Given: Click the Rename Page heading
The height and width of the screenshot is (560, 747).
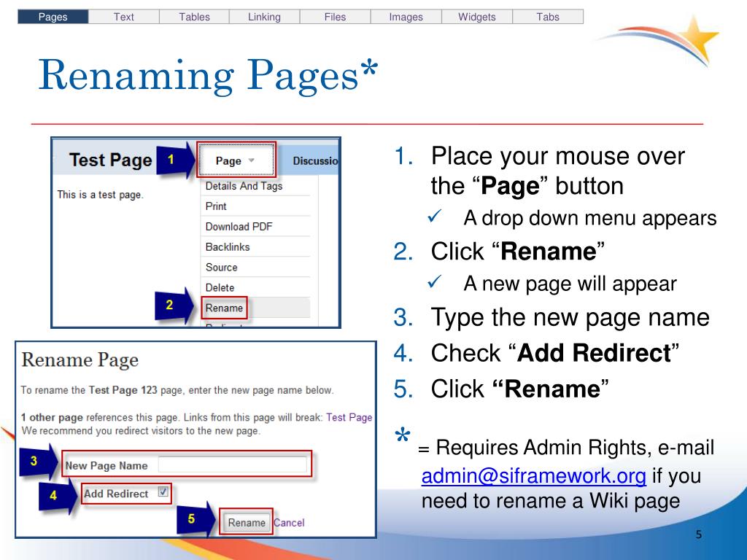Looking at the screenshot, I should tap(80, 360).
